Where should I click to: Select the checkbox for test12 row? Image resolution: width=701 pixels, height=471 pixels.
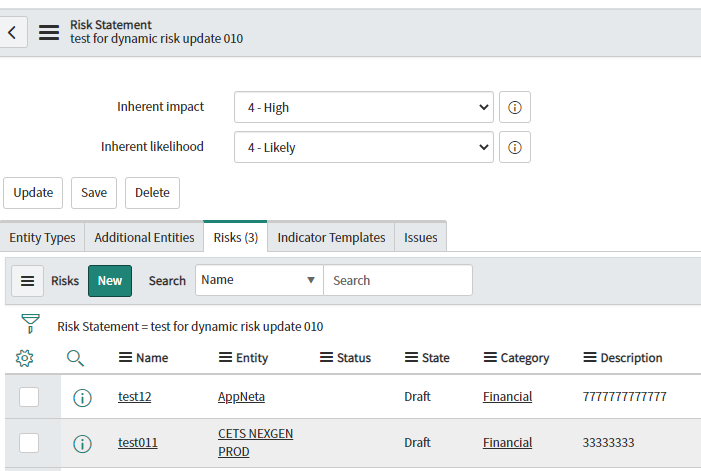pyautogui.click(x=29, y=397)
